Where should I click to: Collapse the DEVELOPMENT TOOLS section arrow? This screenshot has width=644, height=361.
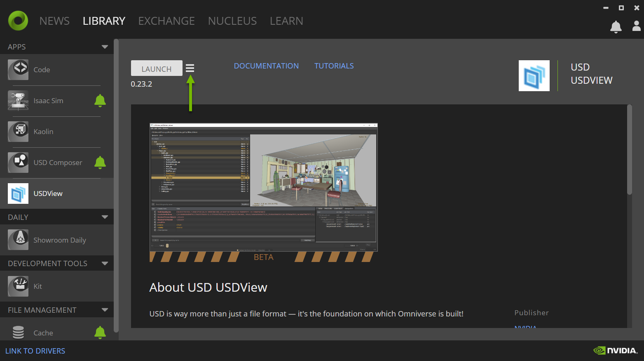click(105, 263)
